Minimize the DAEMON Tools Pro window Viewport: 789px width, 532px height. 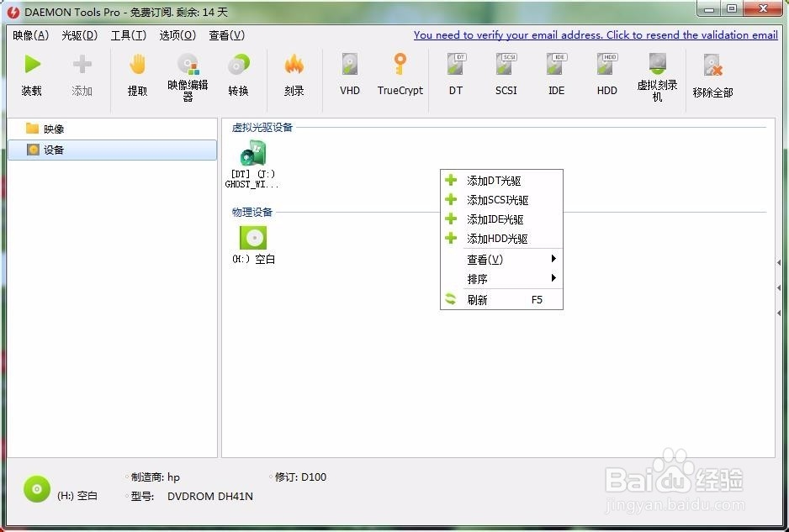[x=709, y=8]
